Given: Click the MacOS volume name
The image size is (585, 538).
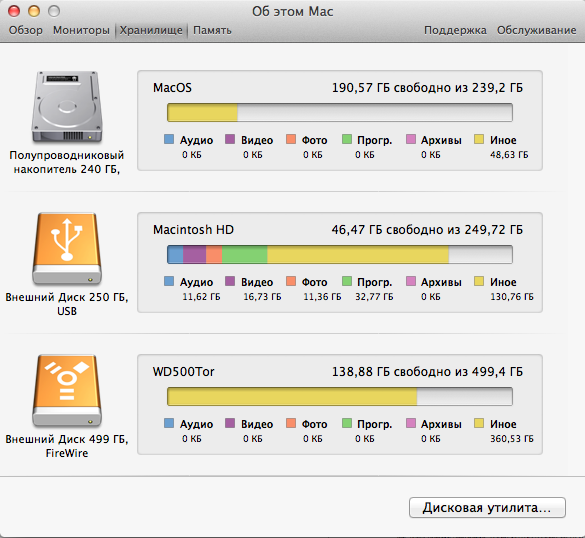Looking at the screenshot, I should (172, 88).
